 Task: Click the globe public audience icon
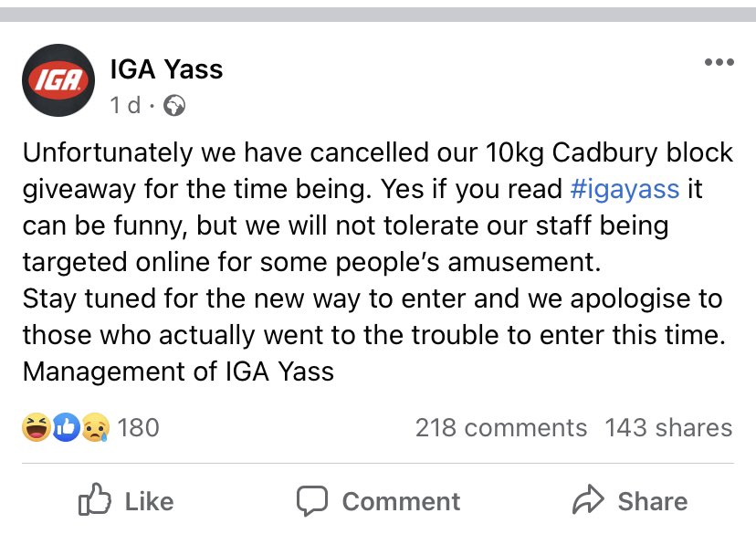point(173,107)
